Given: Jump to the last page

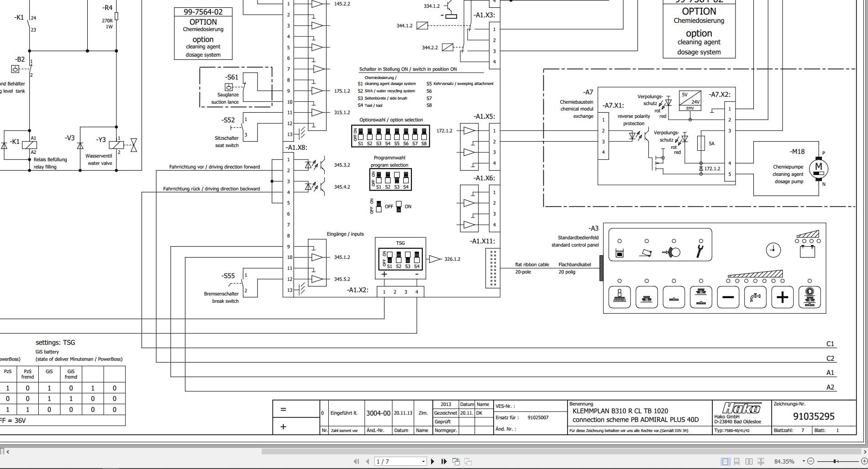Looking at the screenshot, I should point(443,461).
